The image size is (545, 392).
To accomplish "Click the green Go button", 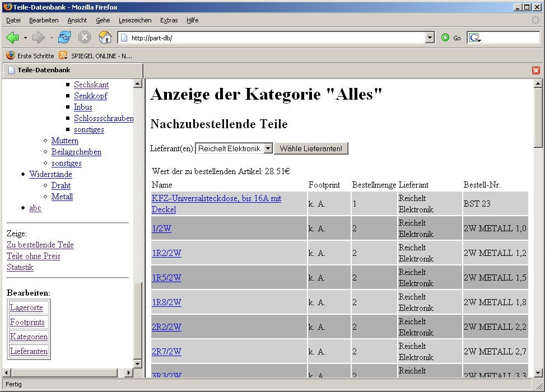I will [x=451, y=38].
